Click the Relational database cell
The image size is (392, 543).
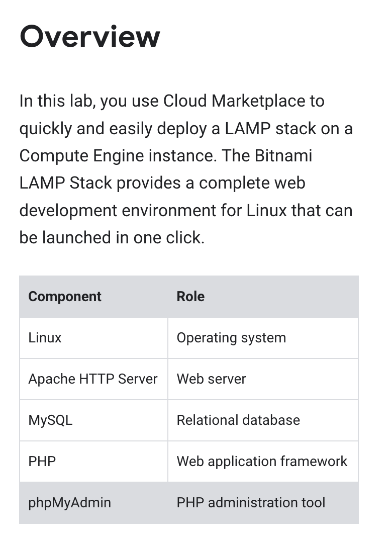click(263, 420)
